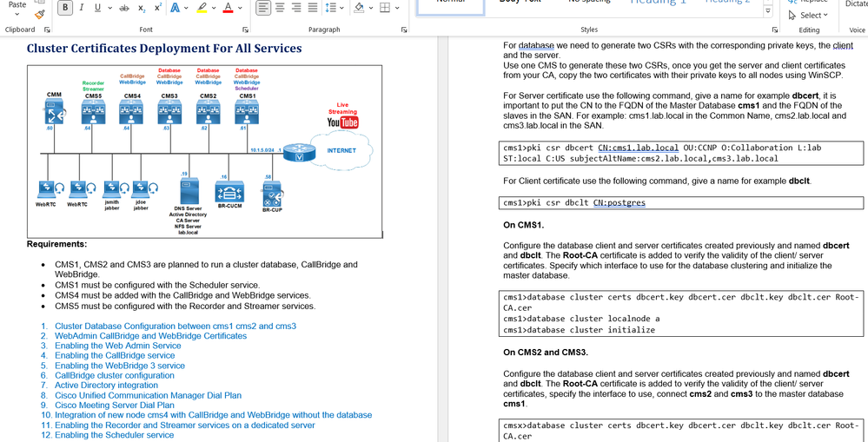868x442 pixels.
Task: Align text right
Action: (296, 8)
